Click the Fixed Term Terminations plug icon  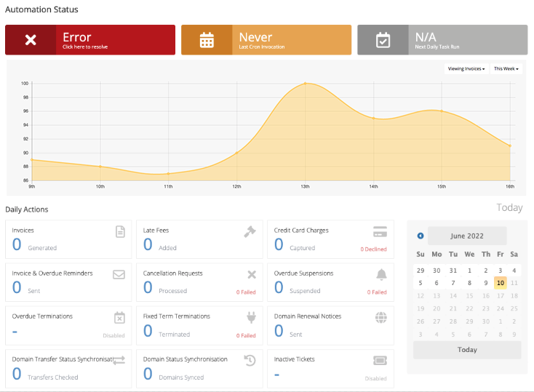(x=251, y=317)
